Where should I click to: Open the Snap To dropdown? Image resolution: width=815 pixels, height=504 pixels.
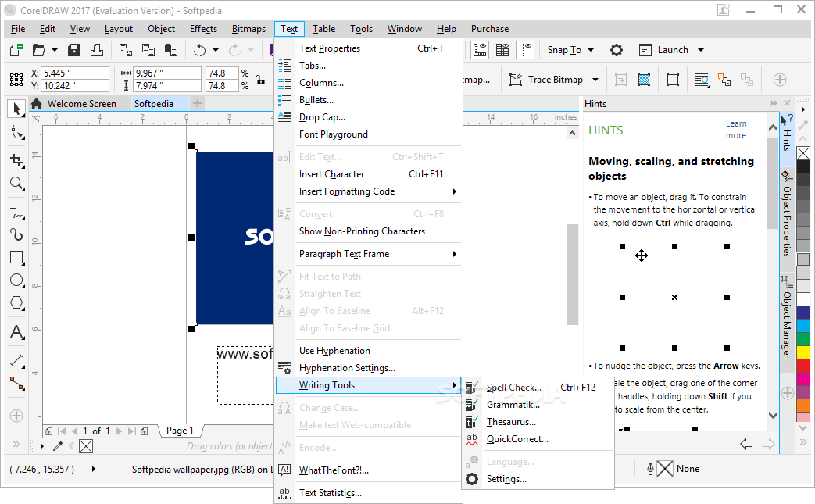570,50
